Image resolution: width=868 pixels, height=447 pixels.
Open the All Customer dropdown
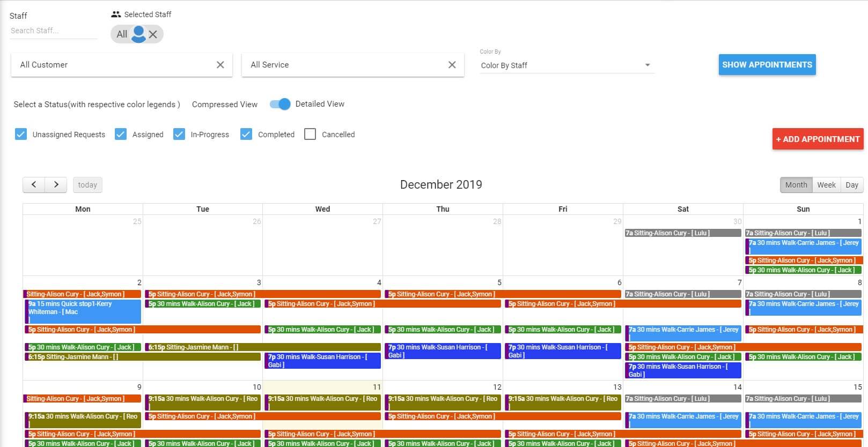(x=115, y=65)
